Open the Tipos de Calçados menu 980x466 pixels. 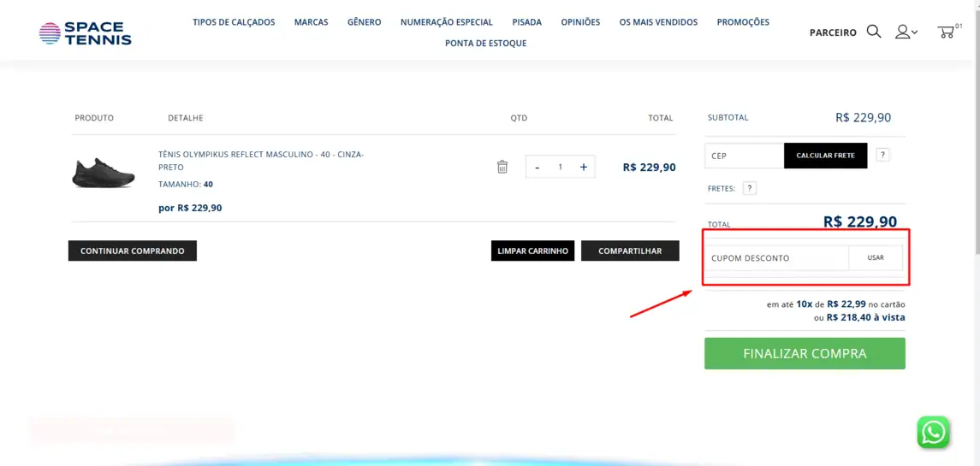(234, 22)
